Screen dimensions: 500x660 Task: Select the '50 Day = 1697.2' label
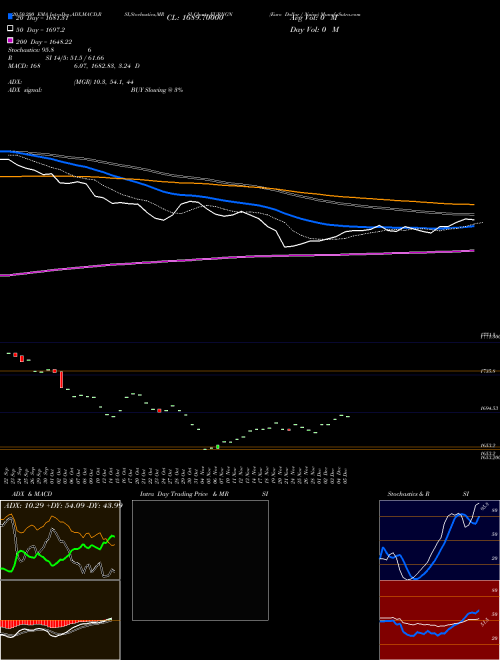(40, 30)
